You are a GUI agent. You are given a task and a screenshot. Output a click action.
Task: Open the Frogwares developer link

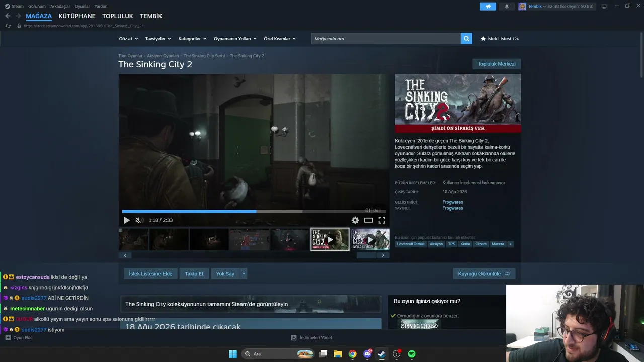[453, 202]
